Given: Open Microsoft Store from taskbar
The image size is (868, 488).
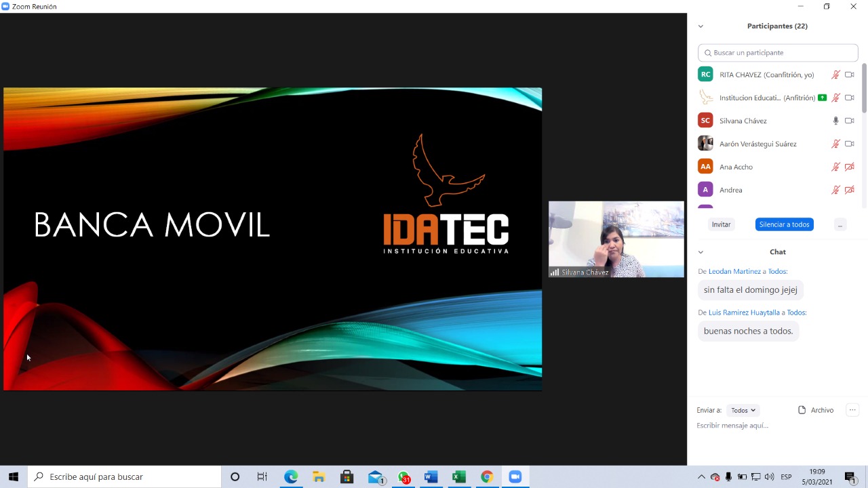Looking at the screenshot, I should (347, 477).
